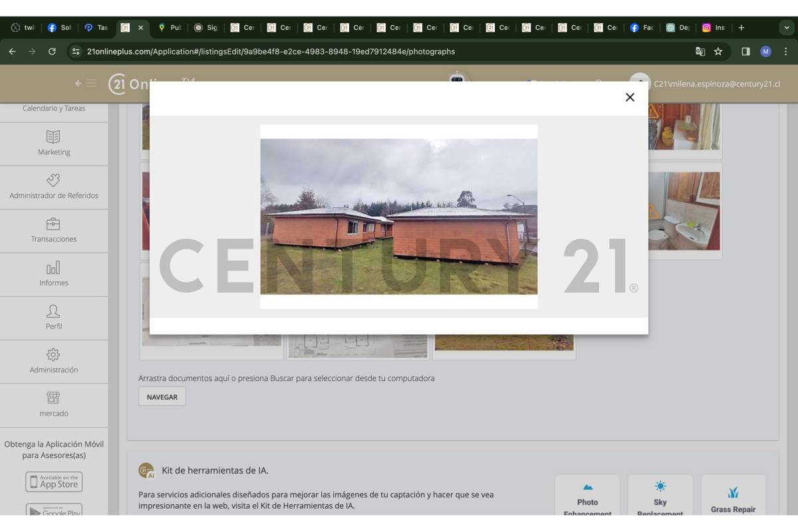Screen dimensions: 798x532
Task: Switch to the 'Sig' tab
Action: tap(205, 28)
